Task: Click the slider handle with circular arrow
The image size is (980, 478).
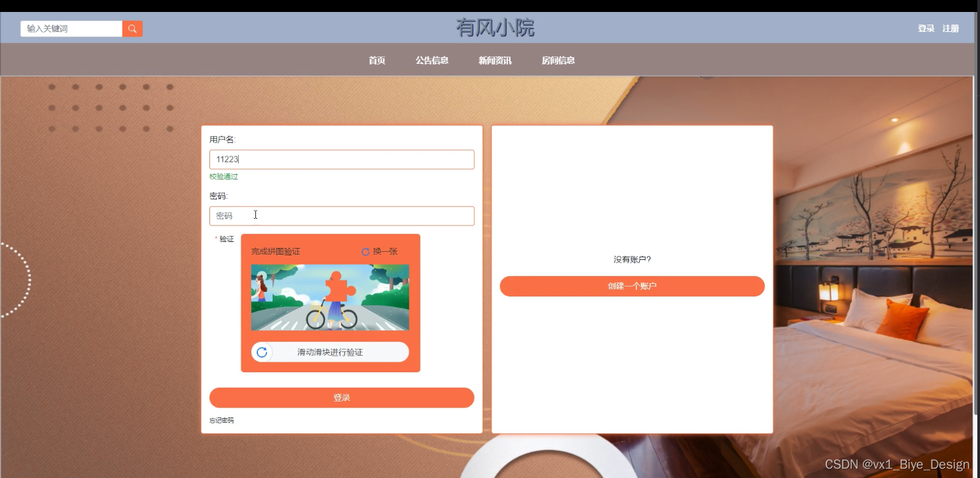Action: point(262,352)
